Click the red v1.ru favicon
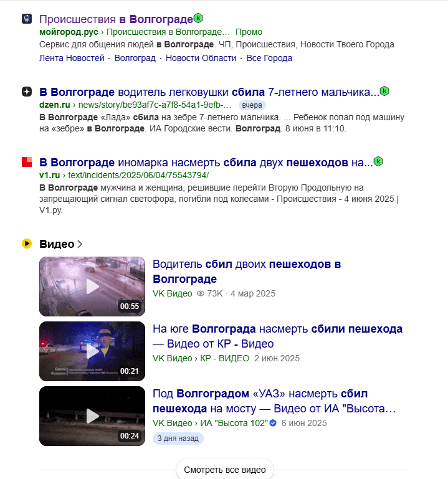Image resolution: width=448 pixels, height=479 pixels. coord(27,162)
